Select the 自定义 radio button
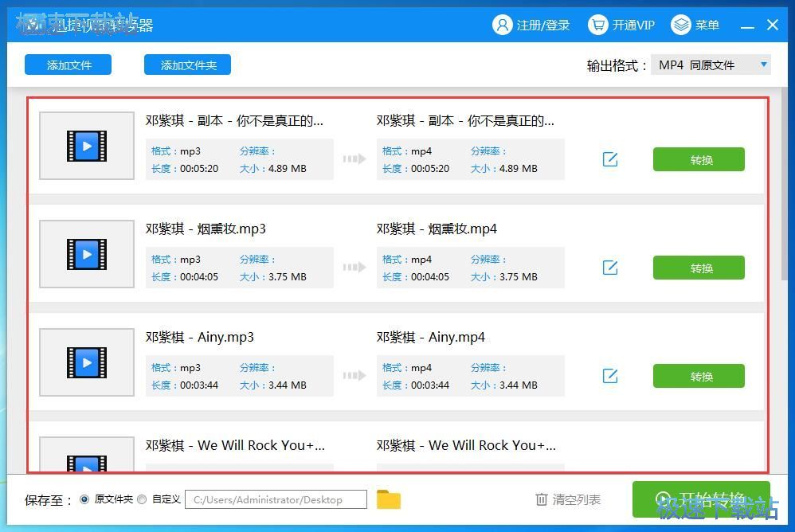This screenshot has width=795, height=532. tap(141, 499)
